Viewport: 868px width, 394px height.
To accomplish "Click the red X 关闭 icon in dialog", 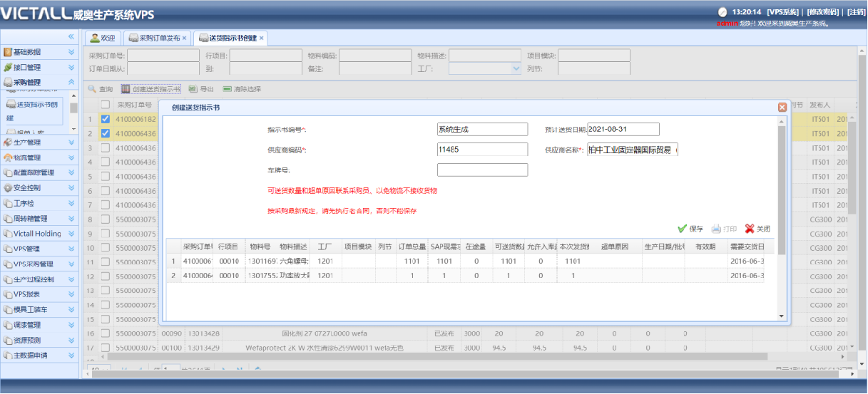I will click(749, 229).
